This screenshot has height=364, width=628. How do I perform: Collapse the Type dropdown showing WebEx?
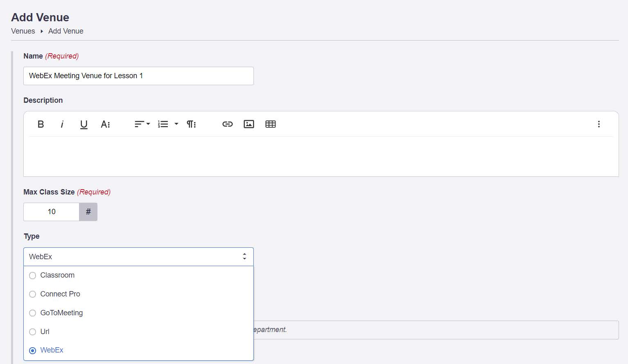138,257
